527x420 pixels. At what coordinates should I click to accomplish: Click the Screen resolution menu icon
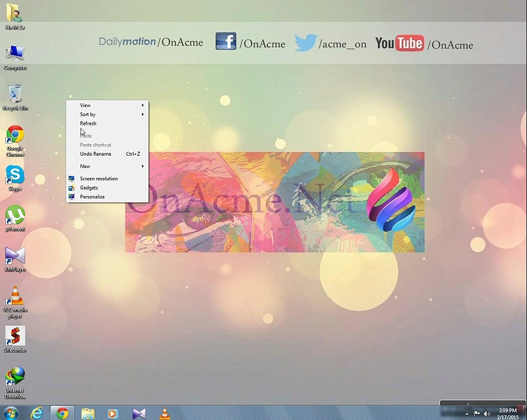click(72, 178)
